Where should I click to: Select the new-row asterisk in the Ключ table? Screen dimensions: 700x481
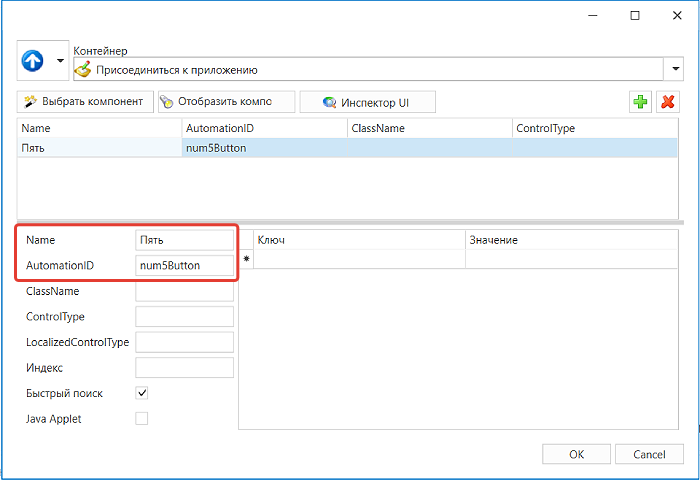246,259
